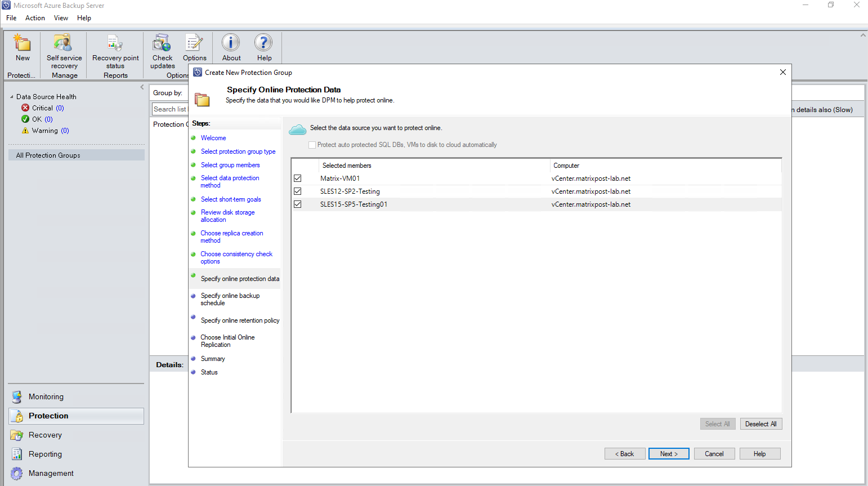Screen dimensions: 868x486
Task: Select All Protection Groups item
Action: pos(77,155)
